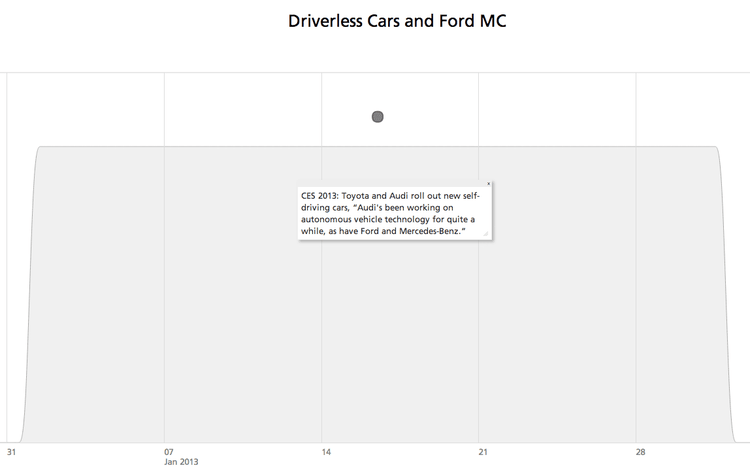This screenshot has width=750, height=472.
Task: Close the CES 2013 annotation popup
Action: coord(489,184)
